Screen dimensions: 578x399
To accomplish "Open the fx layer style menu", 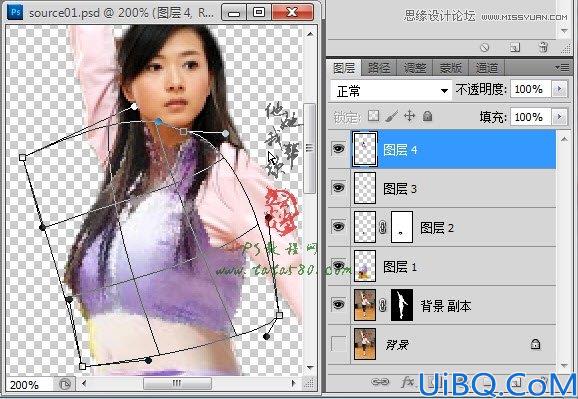I will [407, 382].
